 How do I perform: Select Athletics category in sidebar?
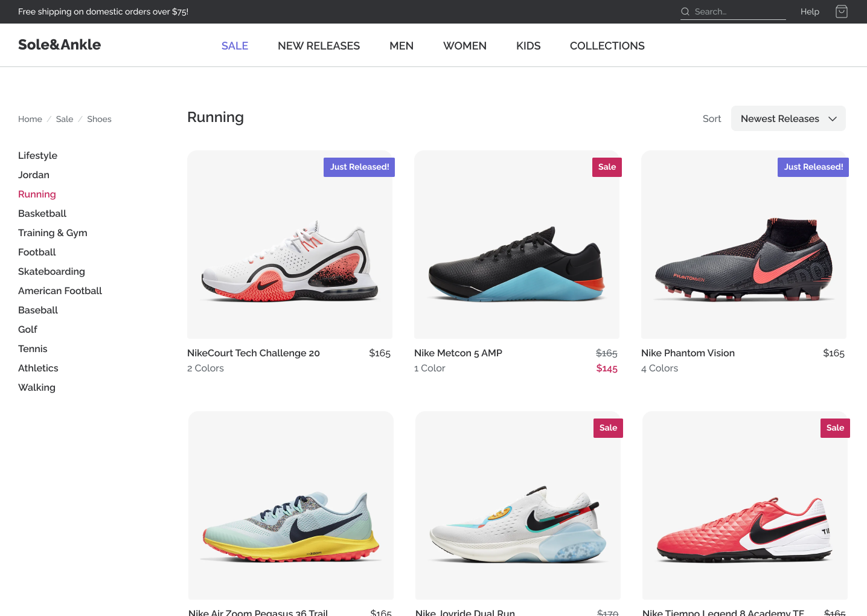coord(38,368)
